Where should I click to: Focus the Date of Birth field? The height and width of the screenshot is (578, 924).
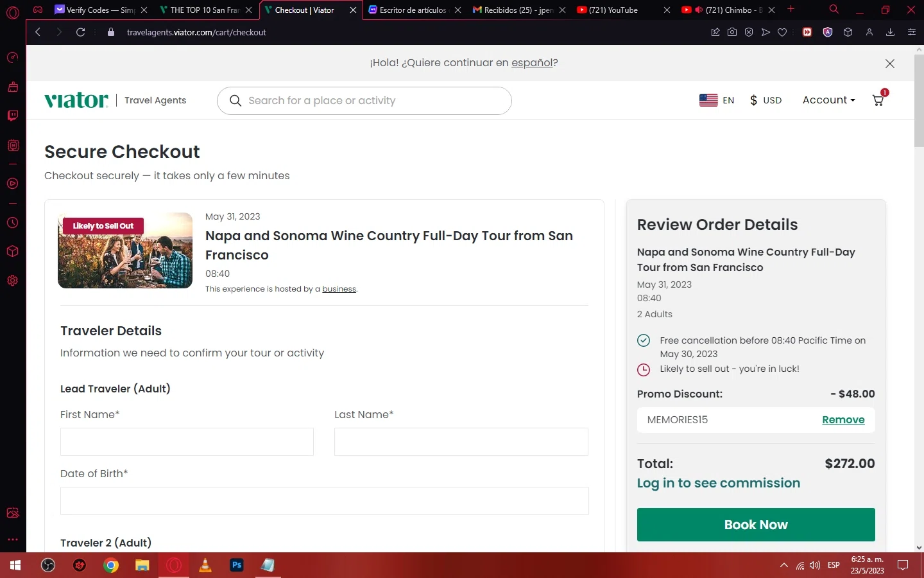[325, 501]
